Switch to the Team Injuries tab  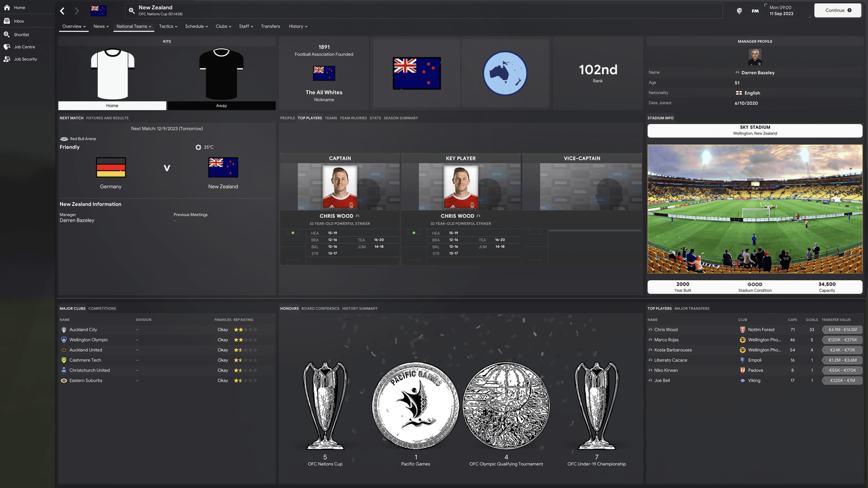(353, 118)
